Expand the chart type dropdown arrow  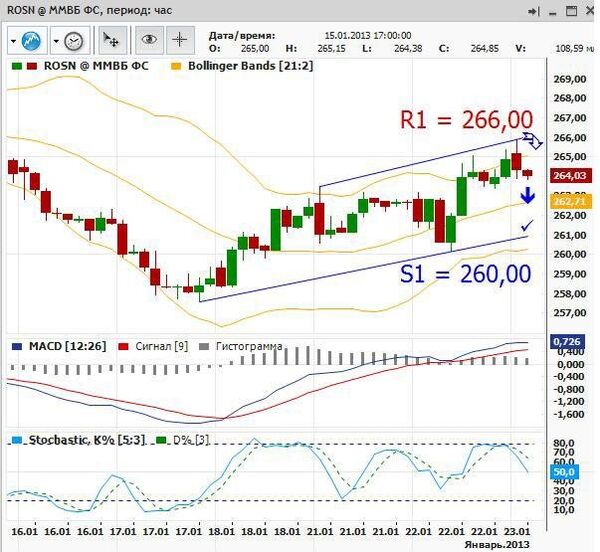pos(14,41)
